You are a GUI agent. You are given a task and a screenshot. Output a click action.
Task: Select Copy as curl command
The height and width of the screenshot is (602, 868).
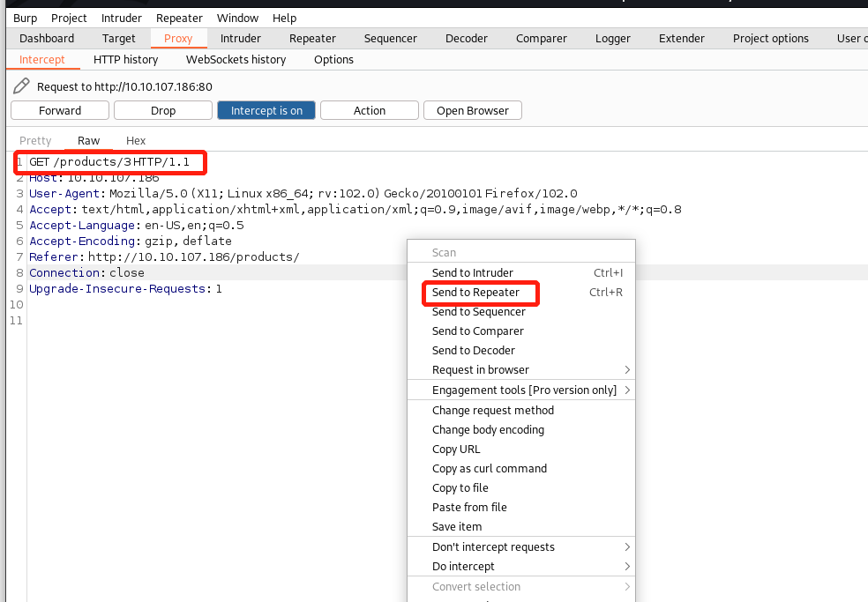pyautogui.click(x=490, y=469)
